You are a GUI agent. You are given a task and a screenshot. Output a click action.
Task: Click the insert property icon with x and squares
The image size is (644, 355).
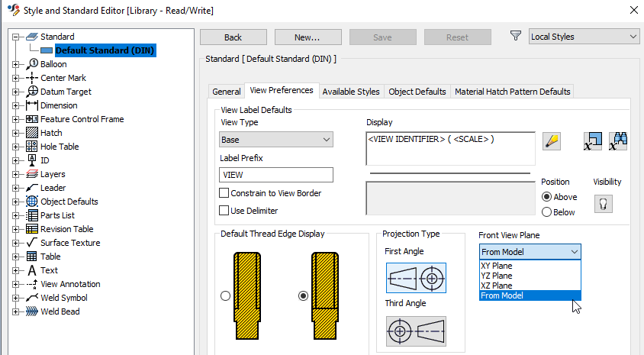click(593, 141)
